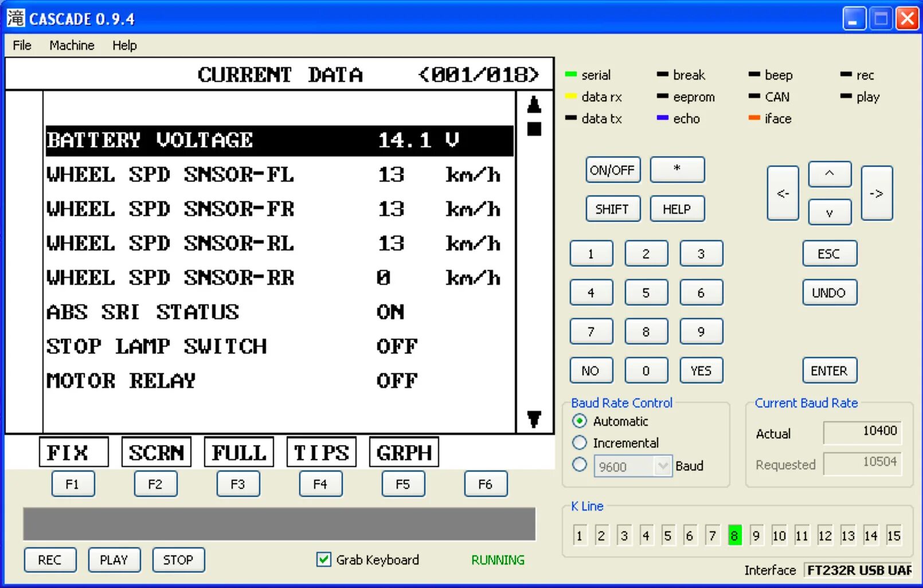Open the 9600 baud dropdown
The width and height of the screenshot is (923, 588).
tap(663, 466)
